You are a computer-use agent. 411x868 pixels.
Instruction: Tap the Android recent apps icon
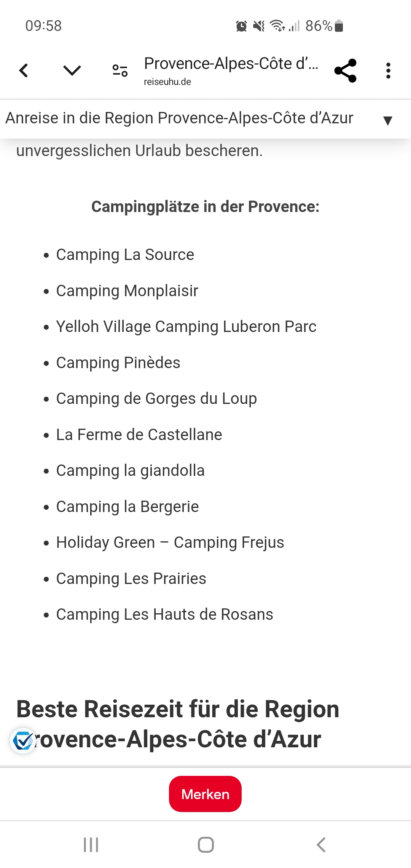click(x=91, y=845)
